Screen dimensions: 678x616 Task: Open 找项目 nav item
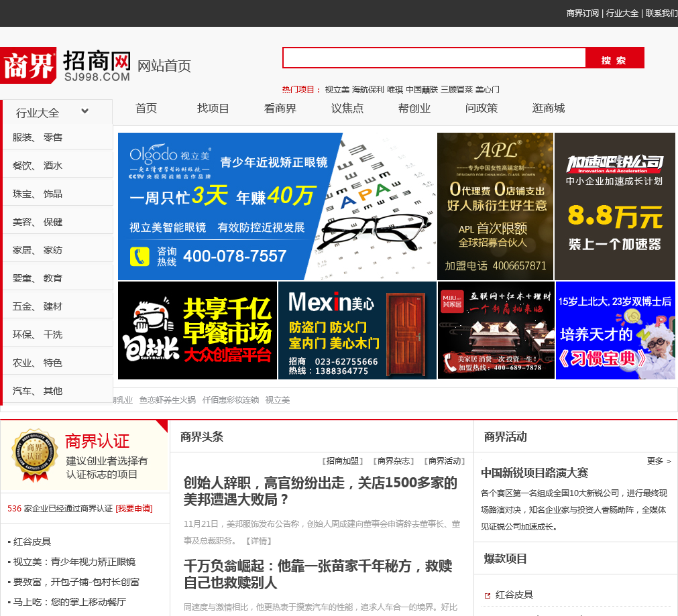[213, 108]
